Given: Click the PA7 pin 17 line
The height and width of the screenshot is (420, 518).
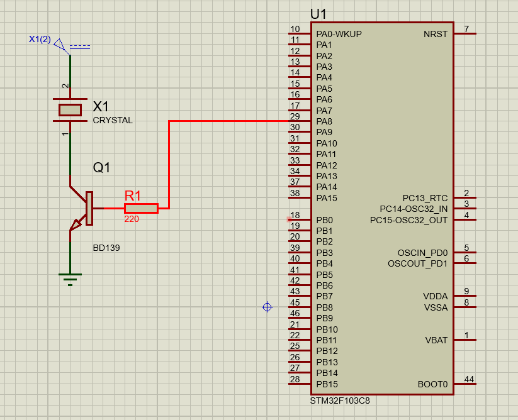Looking at the screenshot, I should 300,110.
